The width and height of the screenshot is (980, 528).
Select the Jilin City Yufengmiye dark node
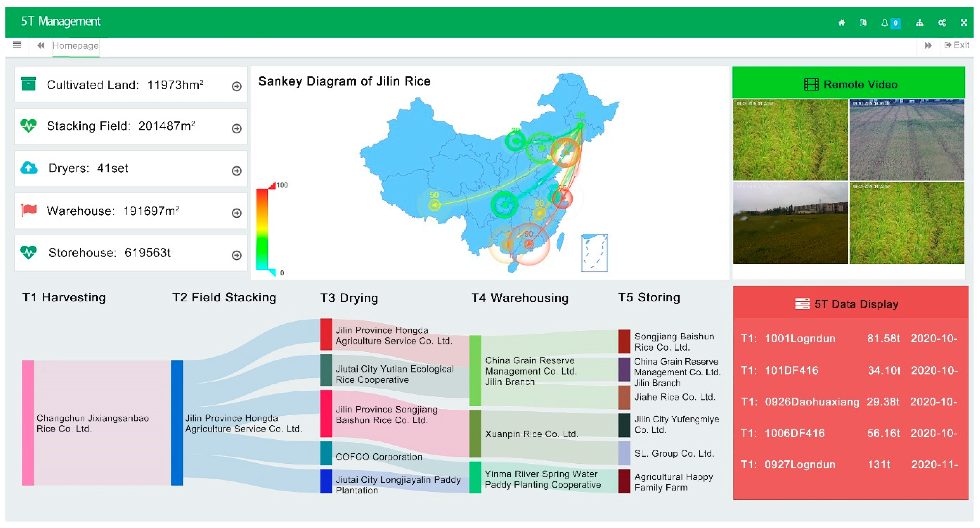pos(624,425)
